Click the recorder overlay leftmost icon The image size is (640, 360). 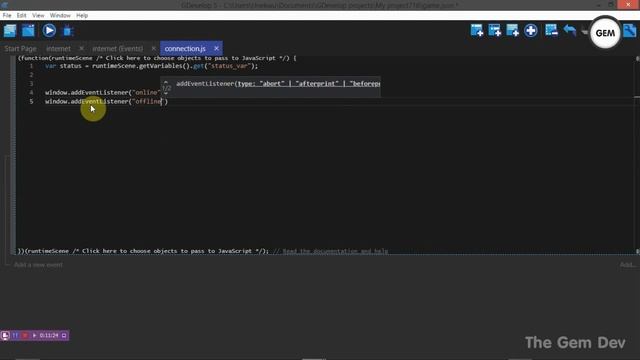5,336
